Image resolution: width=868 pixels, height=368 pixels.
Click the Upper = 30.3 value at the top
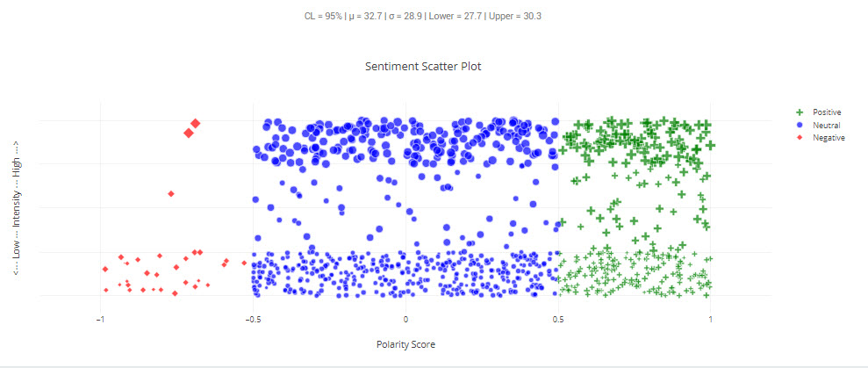click(513, 16)
